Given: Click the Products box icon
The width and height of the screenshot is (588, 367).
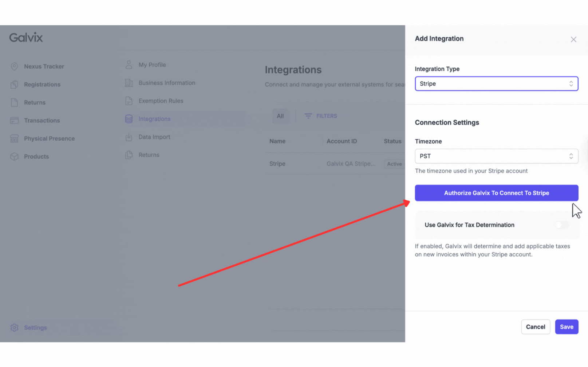Looking at the screenshot, I should [x=14, y=156].
